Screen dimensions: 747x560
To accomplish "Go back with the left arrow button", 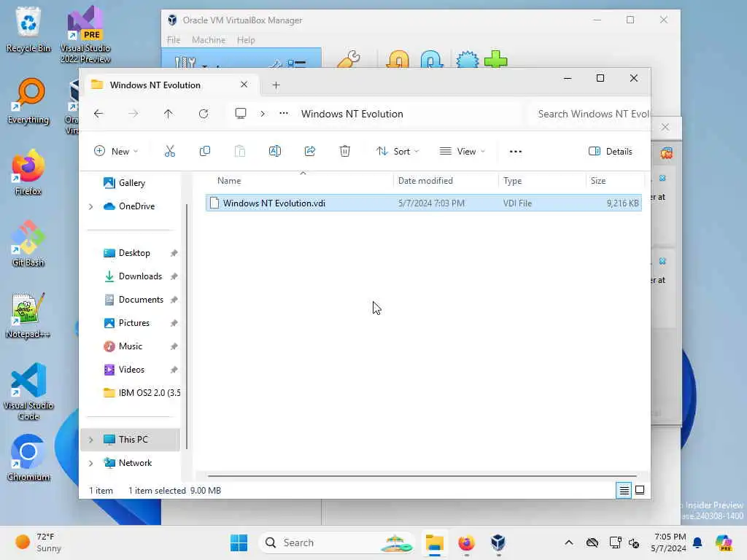I will point(98,114).
